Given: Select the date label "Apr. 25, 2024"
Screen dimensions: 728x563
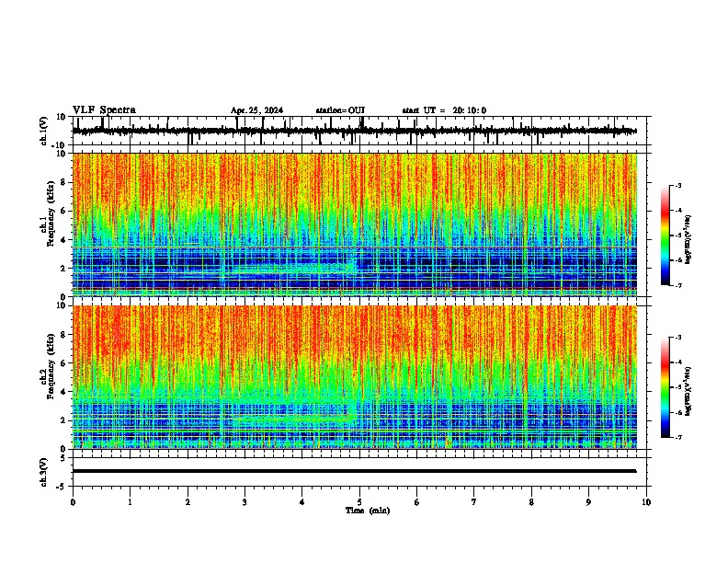Looking at the screenshot, I should pos(256,110).
